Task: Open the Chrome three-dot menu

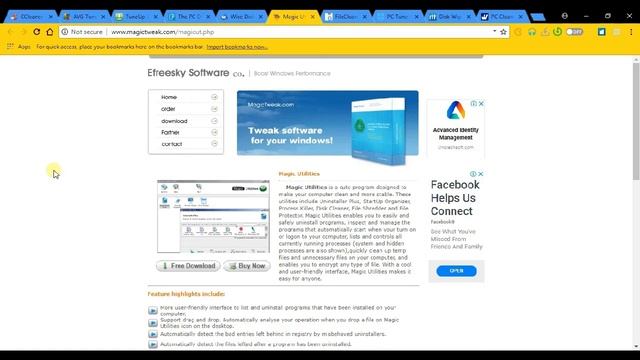Action: pos(631,32)
